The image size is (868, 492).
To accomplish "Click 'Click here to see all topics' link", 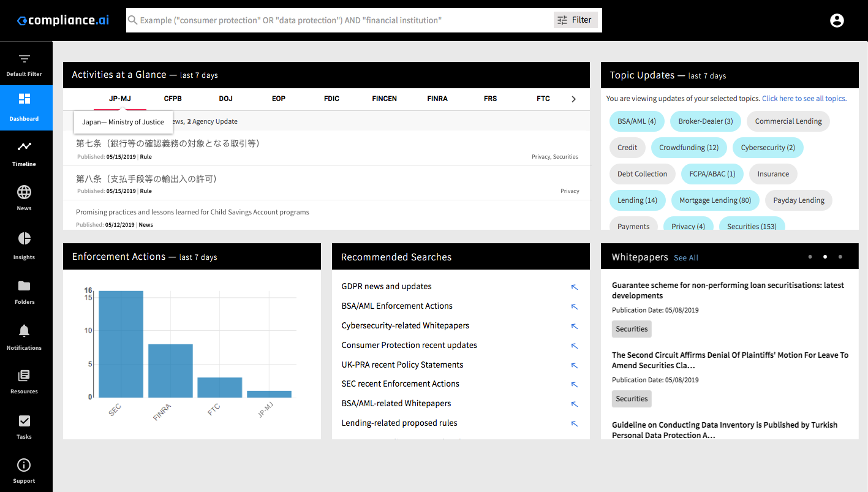I will click(804, 99).
